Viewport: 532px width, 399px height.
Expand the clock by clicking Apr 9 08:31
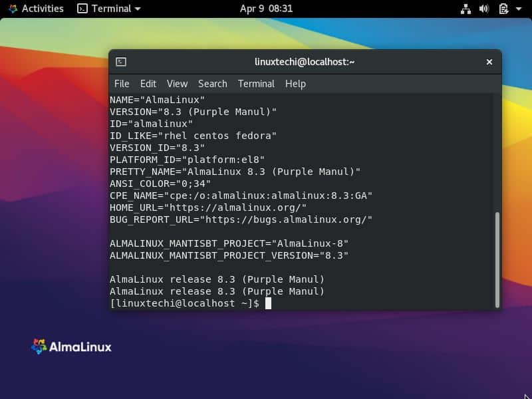click(x=265, y=9)
